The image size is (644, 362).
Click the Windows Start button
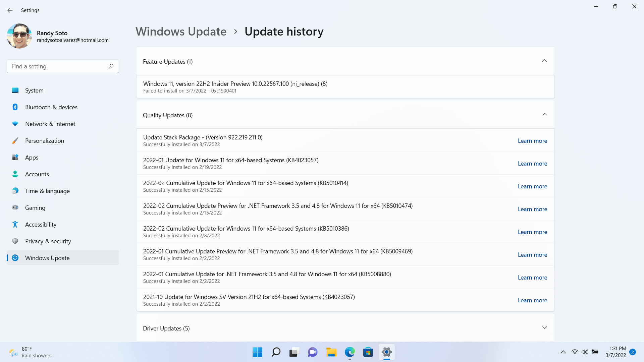click(257, 352)
